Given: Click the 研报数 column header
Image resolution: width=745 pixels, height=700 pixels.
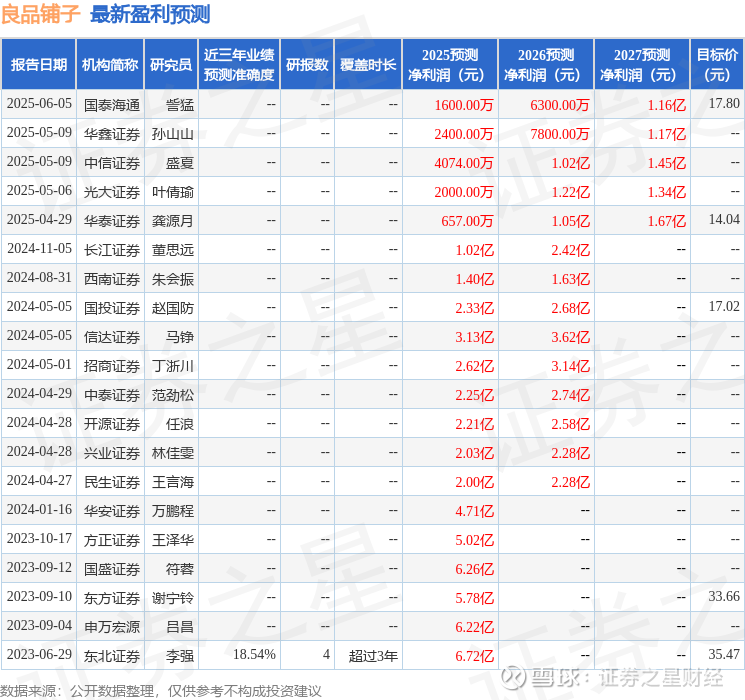Looking at the screenshot, I should [x=307, y=65].
